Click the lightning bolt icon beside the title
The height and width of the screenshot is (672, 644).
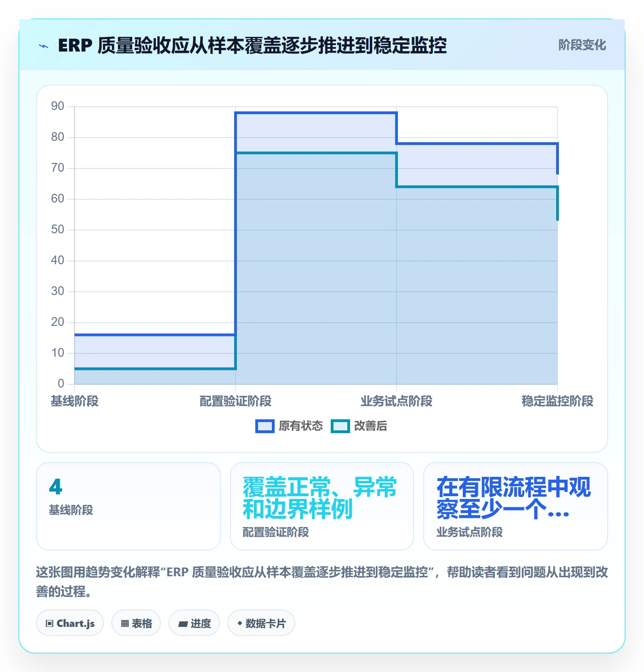click(44, 46)
